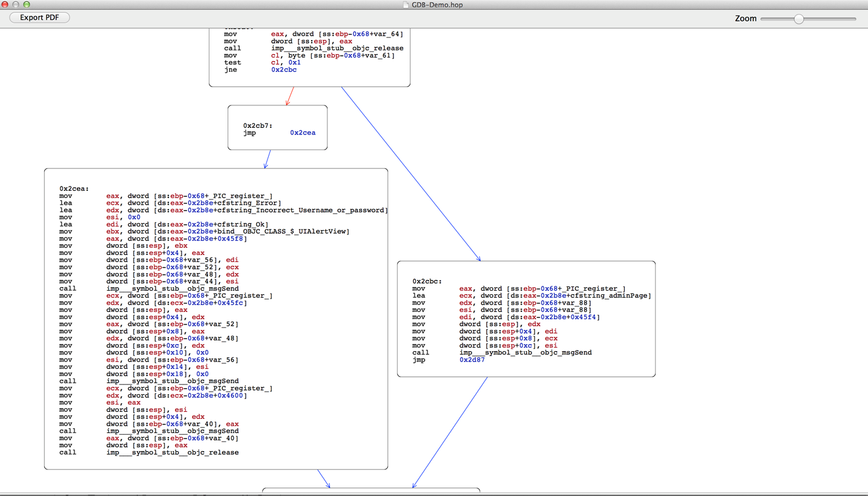
Task: Follow the 0x2cea jump target in jmp instruction
Action: click(303, 133)
